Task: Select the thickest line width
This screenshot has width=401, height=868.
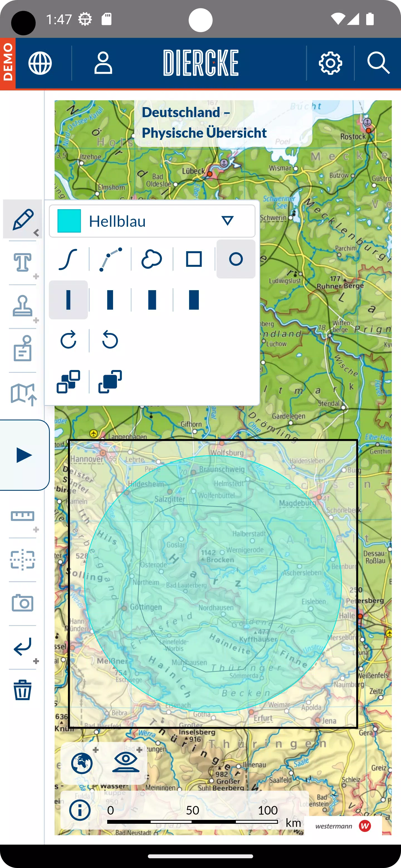Action: click(194, 300)
